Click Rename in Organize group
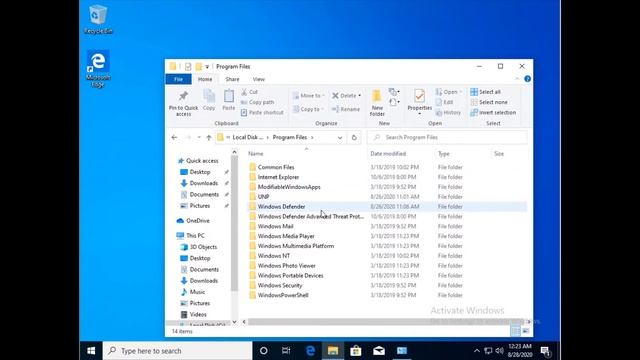 click(346, 109)
